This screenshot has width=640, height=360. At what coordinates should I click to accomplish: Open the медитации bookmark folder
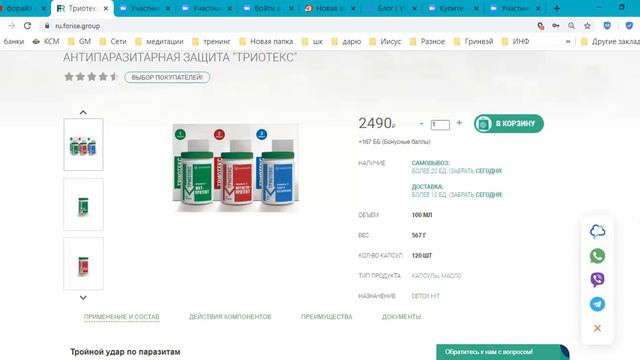pyautogui.click(x=159, y=41)
